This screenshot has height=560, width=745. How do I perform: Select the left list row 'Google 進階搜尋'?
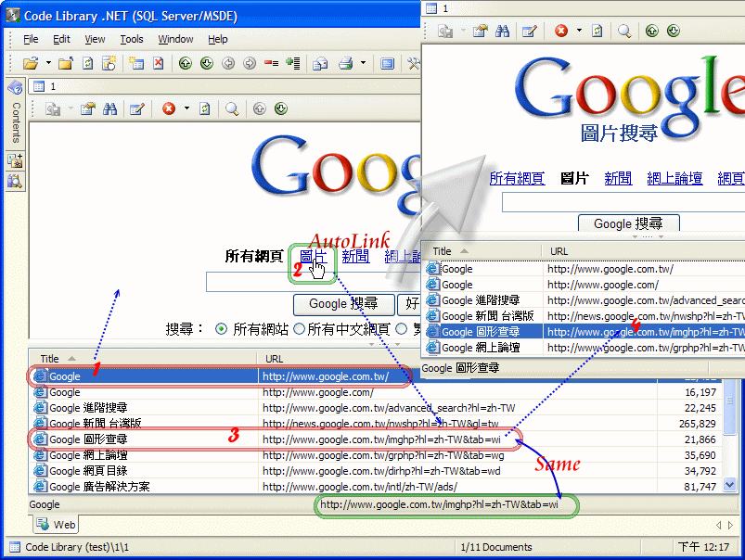[376, 408]
